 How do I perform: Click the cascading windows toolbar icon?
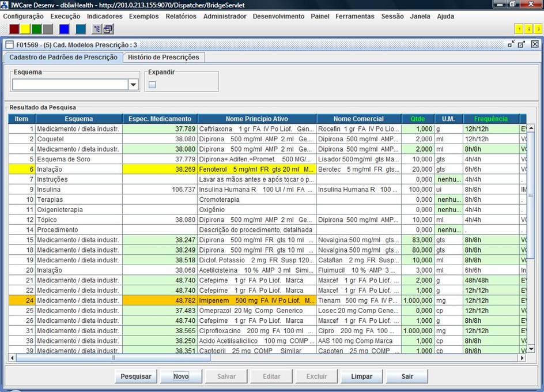[107, 29]
